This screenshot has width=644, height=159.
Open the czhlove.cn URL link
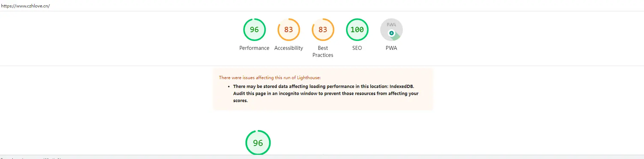click(25, 6)
